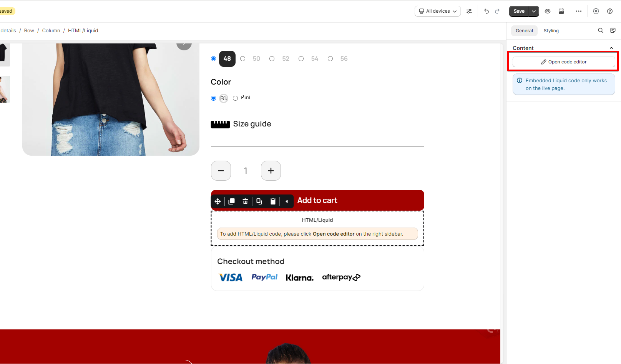Select size 56 radio button
The image size is (621, 364).
330,59
